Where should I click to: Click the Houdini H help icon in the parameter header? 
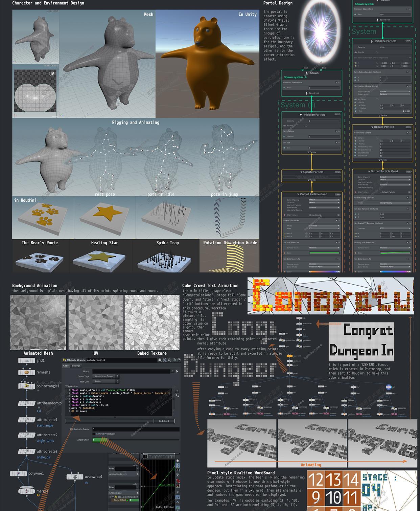(164, 360)
